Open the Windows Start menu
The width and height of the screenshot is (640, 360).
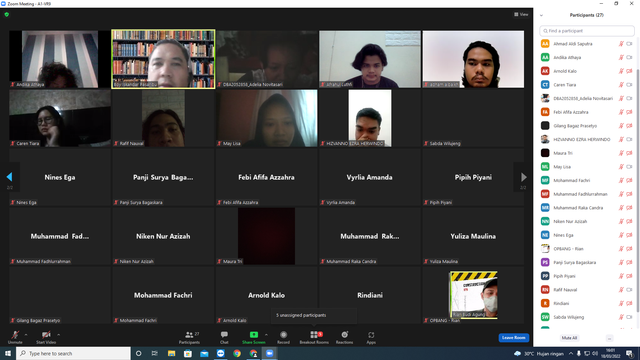click(8, 353)
